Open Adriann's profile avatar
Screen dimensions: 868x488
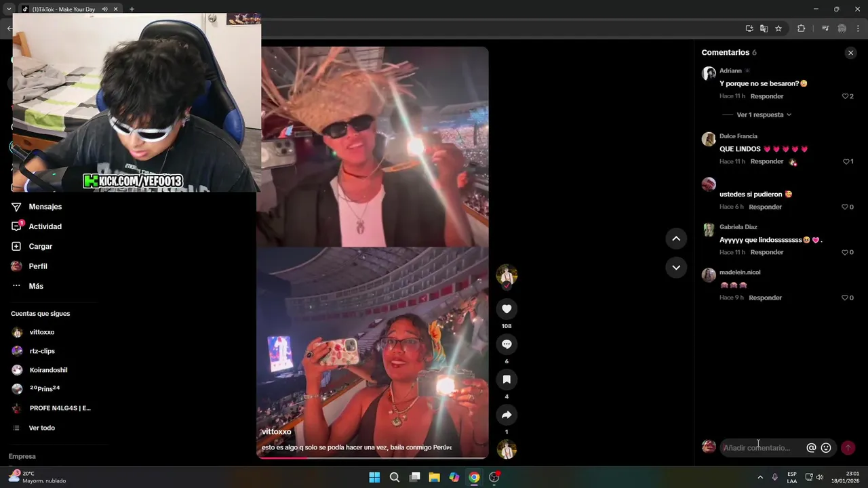[709, 73]
